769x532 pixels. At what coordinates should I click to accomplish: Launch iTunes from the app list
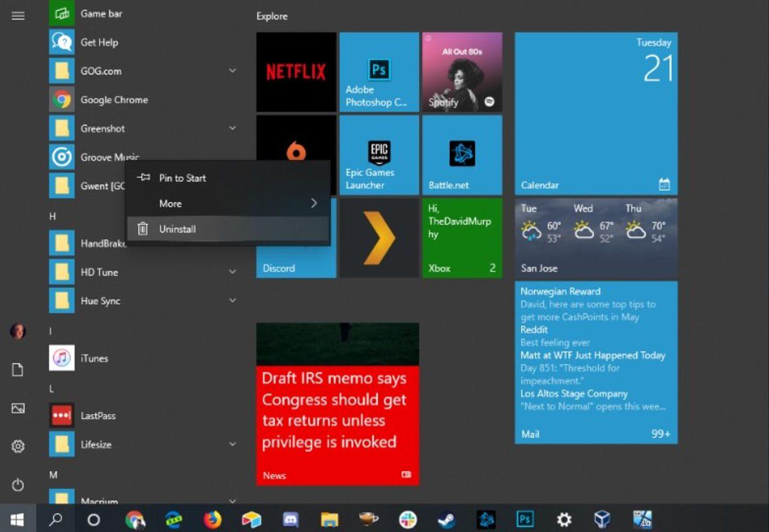click(x=95, y=358)
